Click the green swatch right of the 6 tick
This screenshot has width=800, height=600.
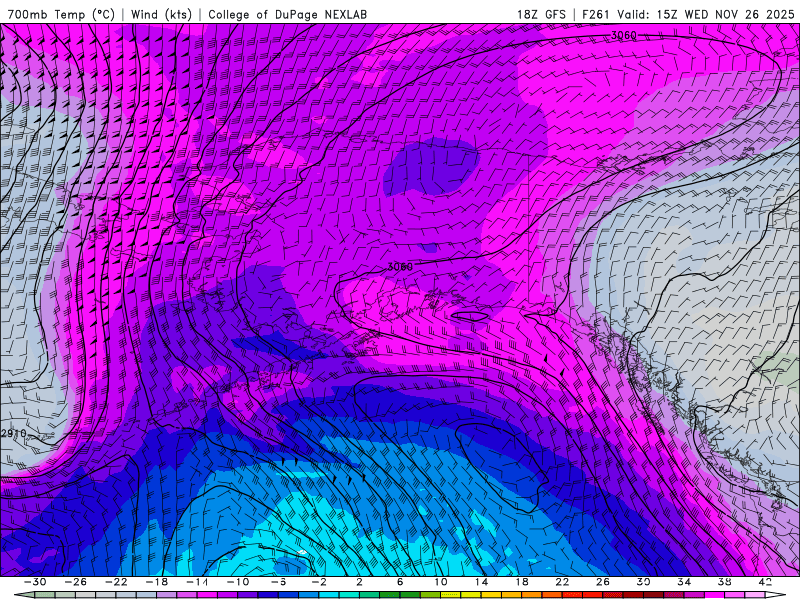point(410,595)
